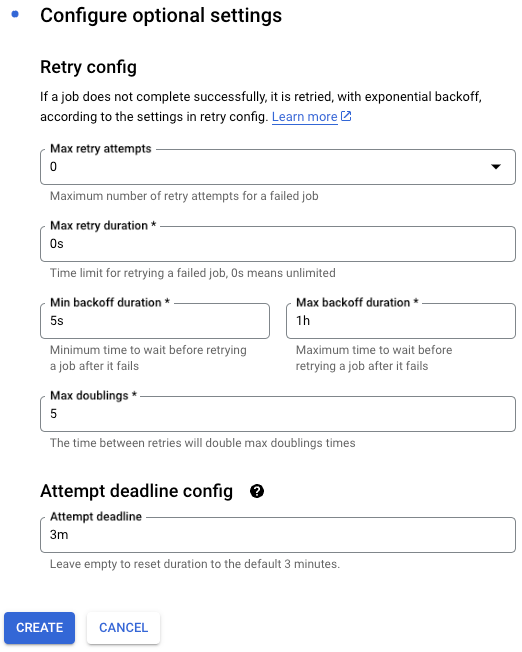The height and width of the screenshot is (652, 522).
Task: Open the Max retry attempts dropdown arrow
Action: coord(495,167)
